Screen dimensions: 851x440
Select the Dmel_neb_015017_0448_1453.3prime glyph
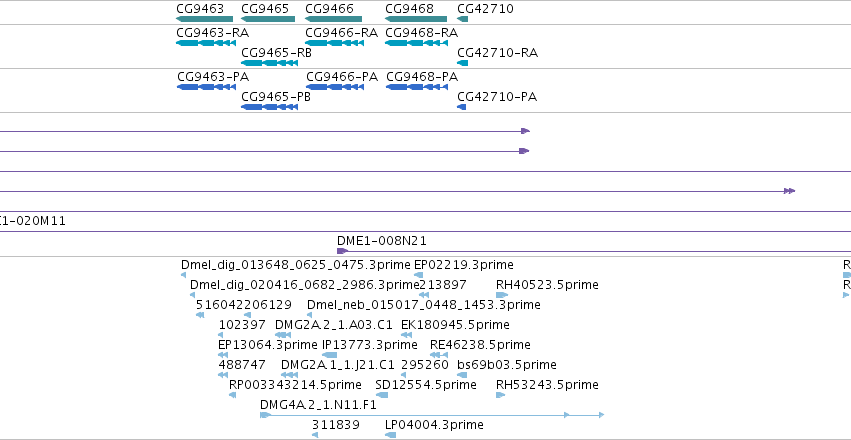click(x=309, y=315)
